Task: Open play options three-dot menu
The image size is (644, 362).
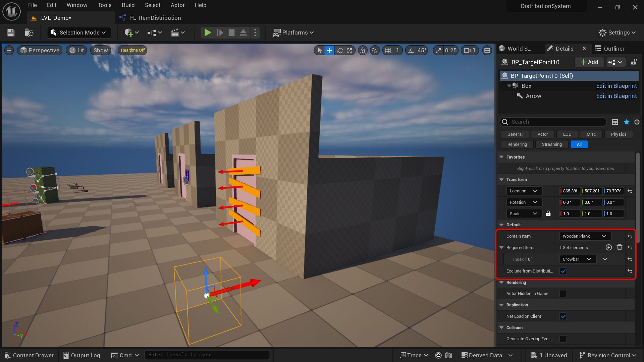Action: pos(255,33)
